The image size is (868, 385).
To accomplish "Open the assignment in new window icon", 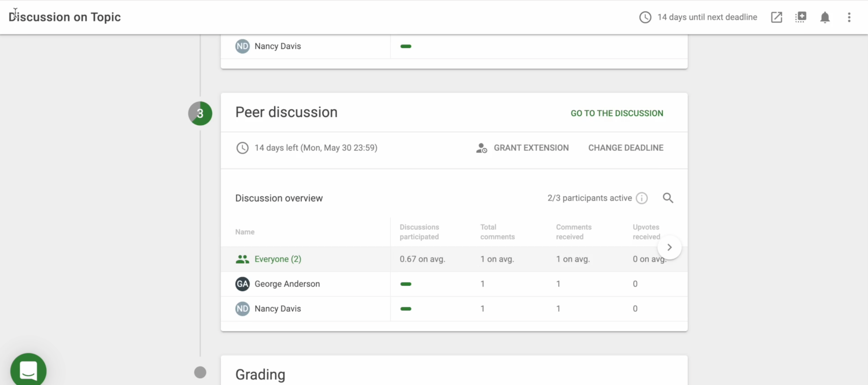I will 776,17.
